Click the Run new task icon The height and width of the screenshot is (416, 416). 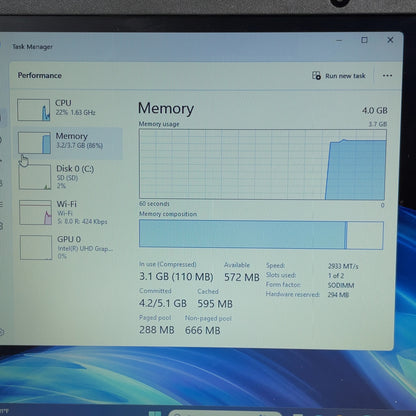click(316, 76)
